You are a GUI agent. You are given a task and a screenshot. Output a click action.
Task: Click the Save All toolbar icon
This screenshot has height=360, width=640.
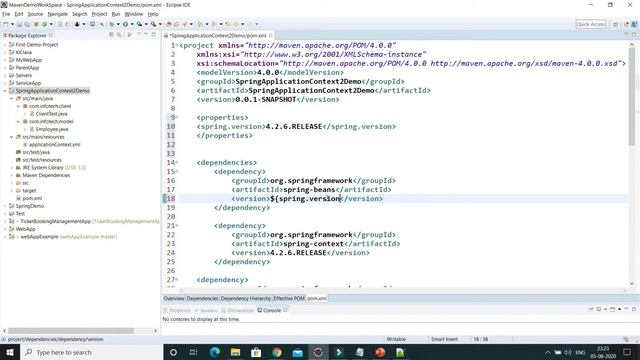(27, 24)
